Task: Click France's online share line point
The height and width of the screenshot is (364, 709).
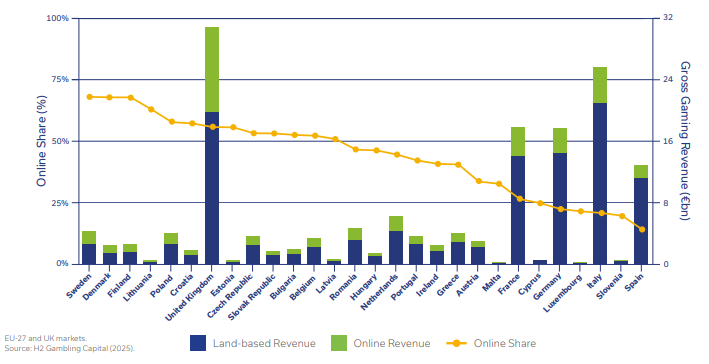Action: (520, 199)
